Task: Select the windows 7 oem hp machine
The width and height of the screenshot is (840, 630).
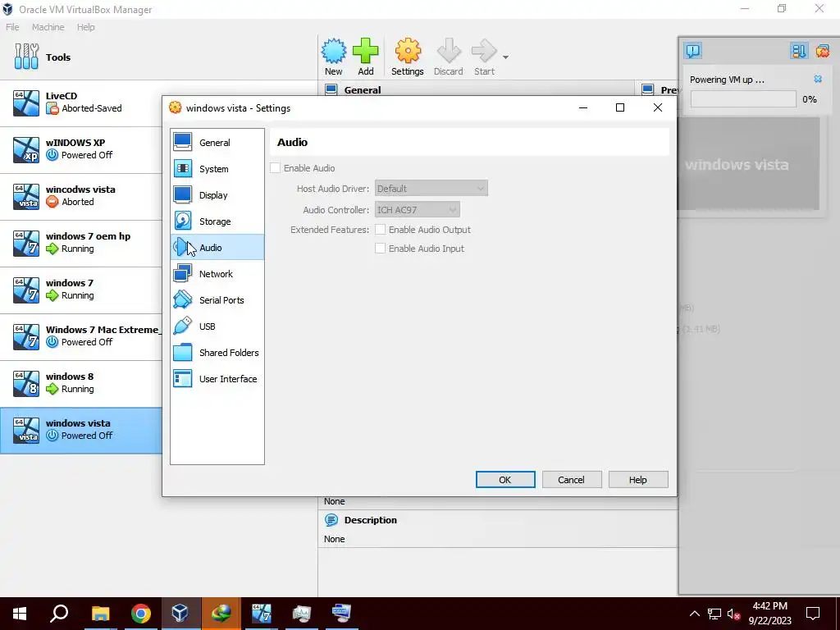Action: point(81,243)
